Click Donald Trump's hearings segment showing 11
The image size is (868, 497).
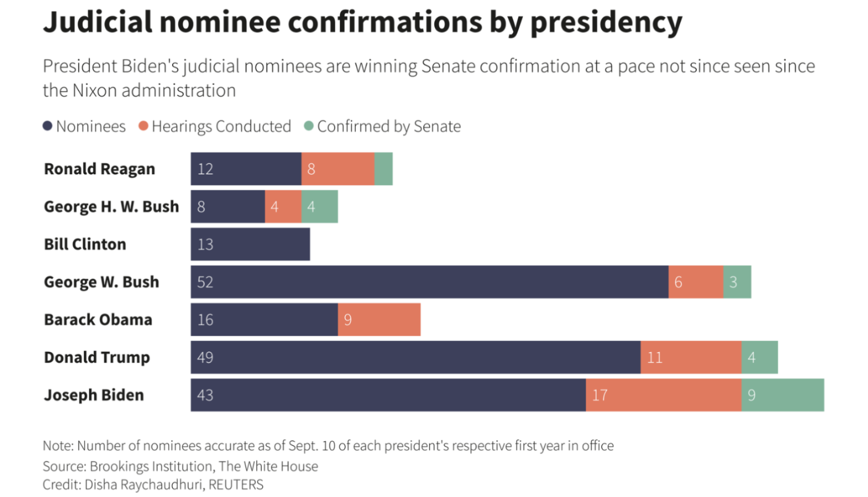691,357
